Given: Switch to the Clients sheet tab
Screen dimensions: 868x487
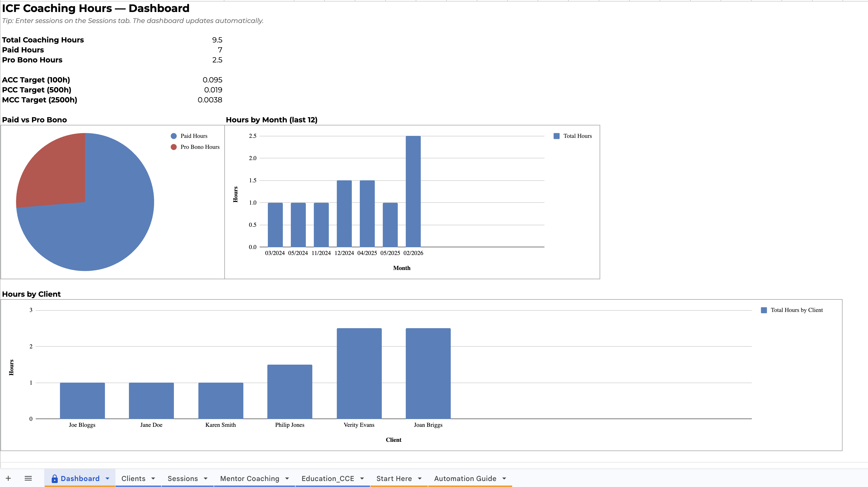Looking at the screenshot, I should 133,479.
